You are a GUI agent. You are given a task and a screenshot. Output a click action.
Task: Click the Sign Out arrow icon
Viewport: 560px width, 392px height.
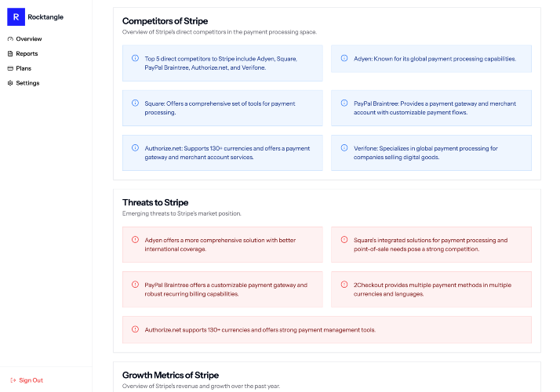[13, 380]
